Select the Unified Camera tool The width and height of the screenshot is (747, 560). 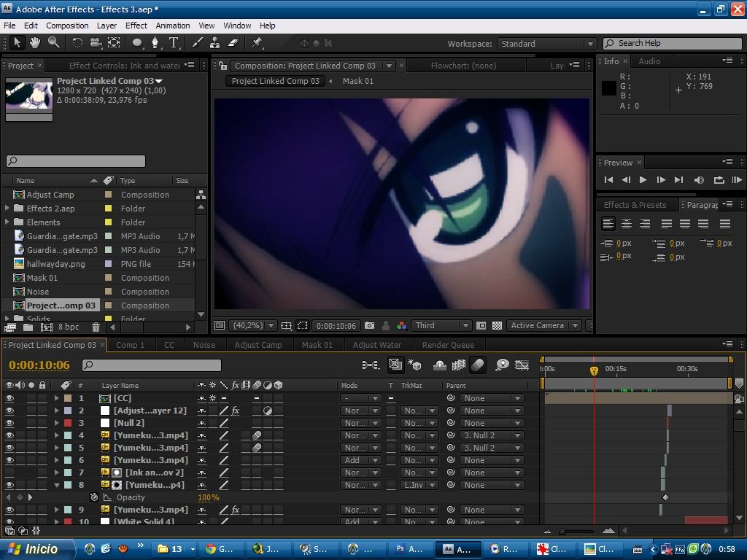[96, 43]
